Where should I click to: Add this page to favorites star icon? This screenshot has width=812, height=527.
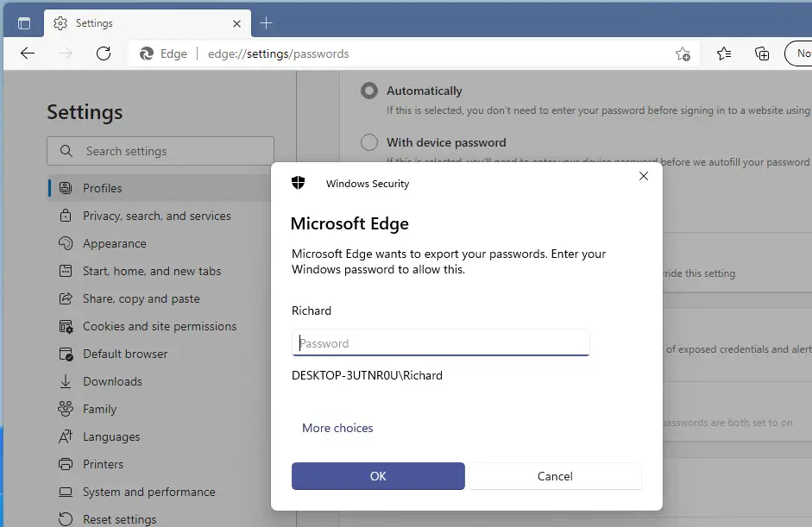(x=683, y=53)
